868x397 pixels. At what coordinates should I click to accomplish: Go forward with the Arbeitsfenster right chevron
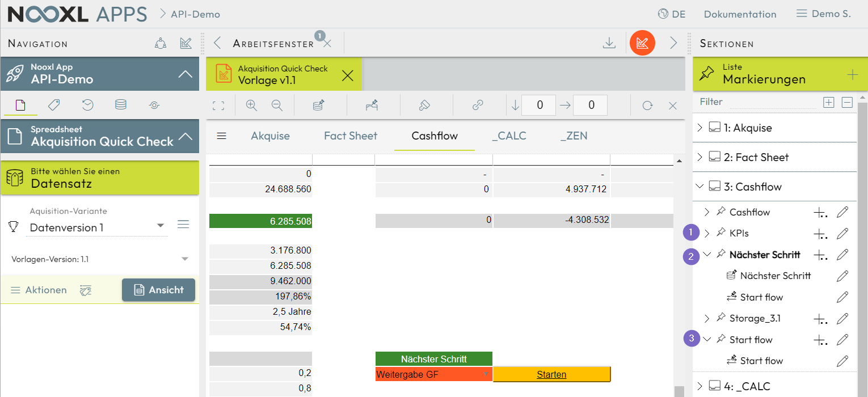pos(673,43)
